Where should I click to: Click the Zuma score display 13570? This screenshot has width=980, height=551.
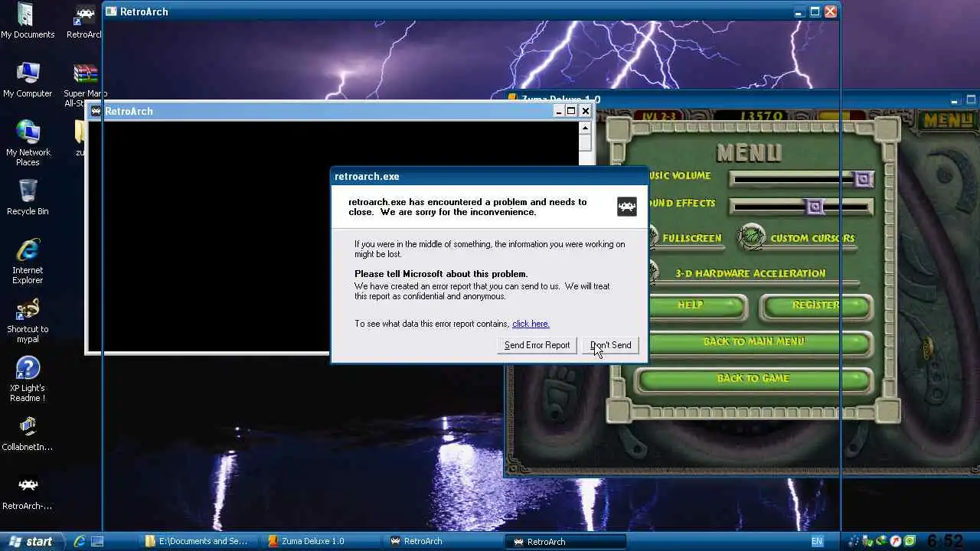click(760, 116)
